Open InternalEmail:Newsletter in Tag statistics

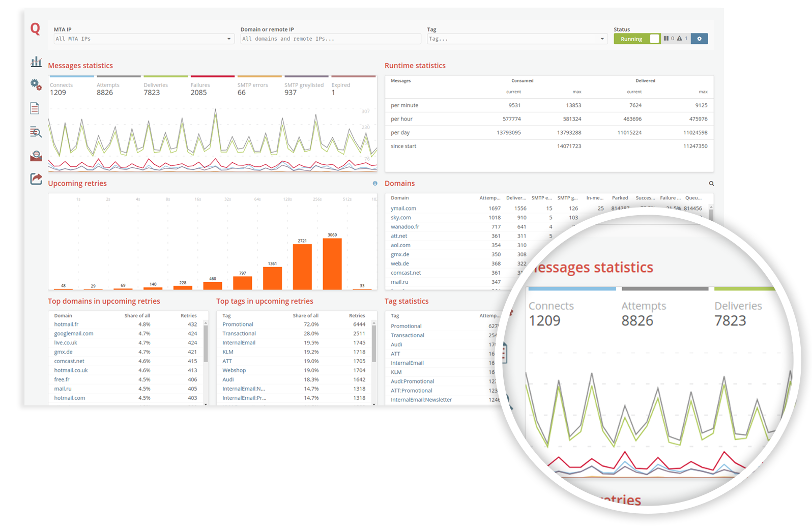click(x=421, y=400)
